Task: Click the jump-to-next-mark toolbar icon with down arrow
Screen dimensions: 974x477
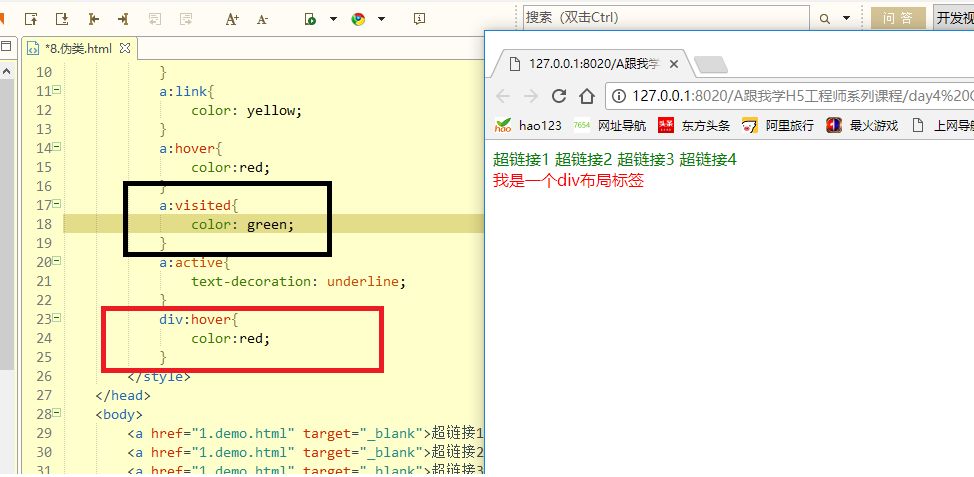Action: pyautogui.click(x=62, y=19)
